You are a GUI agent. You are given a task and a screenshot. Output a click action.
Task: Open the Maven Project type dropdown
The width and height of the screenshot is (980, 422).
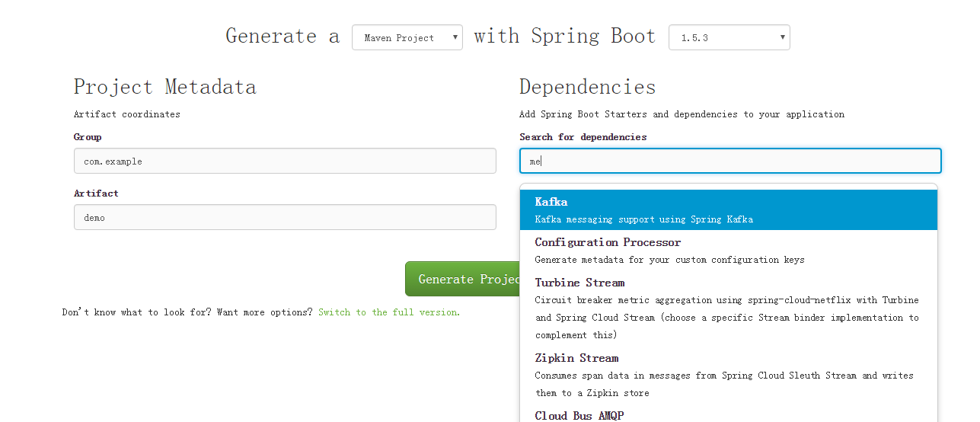click(407, 37)
